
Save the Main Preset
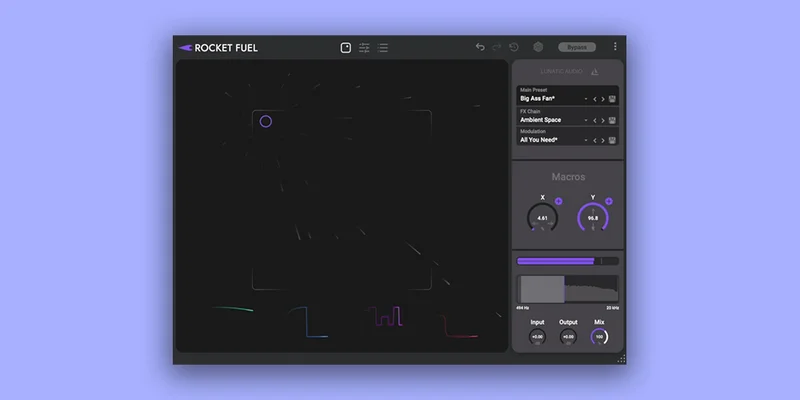tap(612, 99)
